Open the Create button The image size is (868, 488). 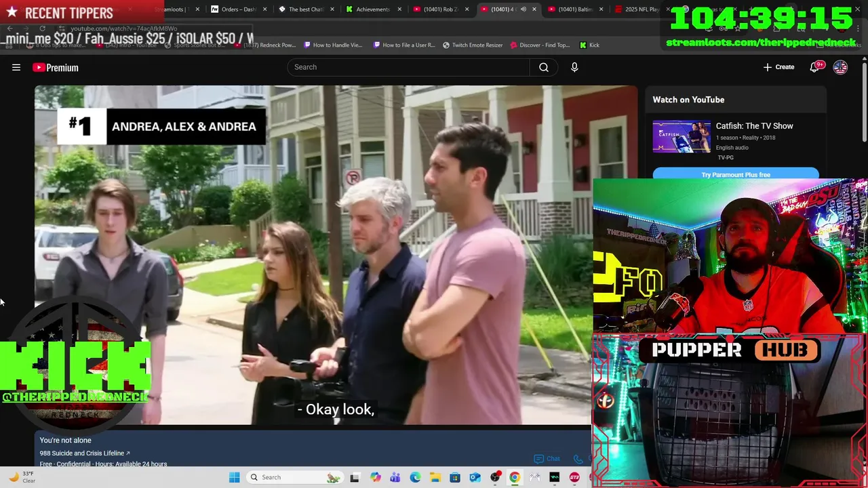(x=778, y=67)
